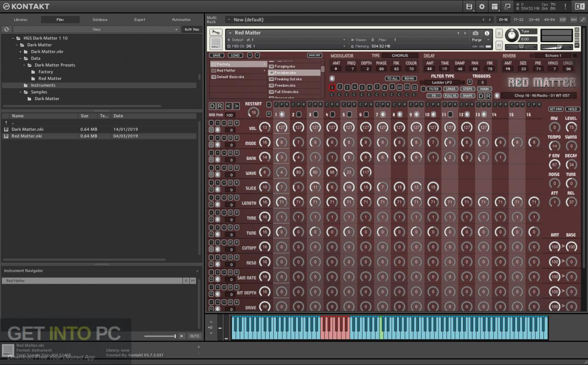Click the large right arrow next to RESTART
Screen dimensions: 588x365
click(x=236, y=107)
